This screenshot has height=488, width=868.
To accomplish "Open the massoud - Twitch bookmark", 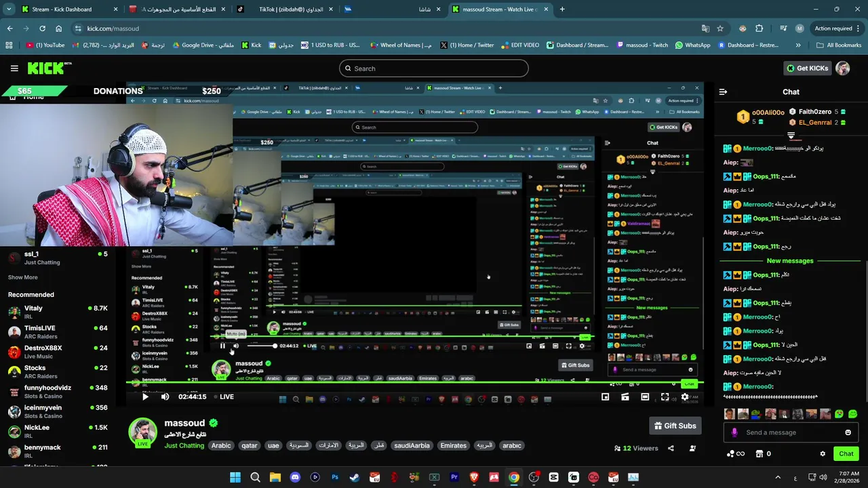I will tap(642, 45).
